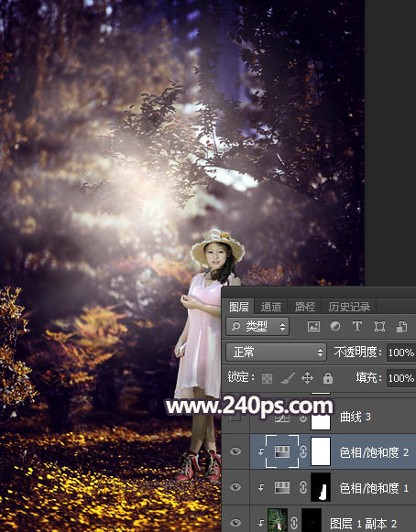The image size is (416, 532).
Task: Click the shape layer filter icon
Action: 379,326
